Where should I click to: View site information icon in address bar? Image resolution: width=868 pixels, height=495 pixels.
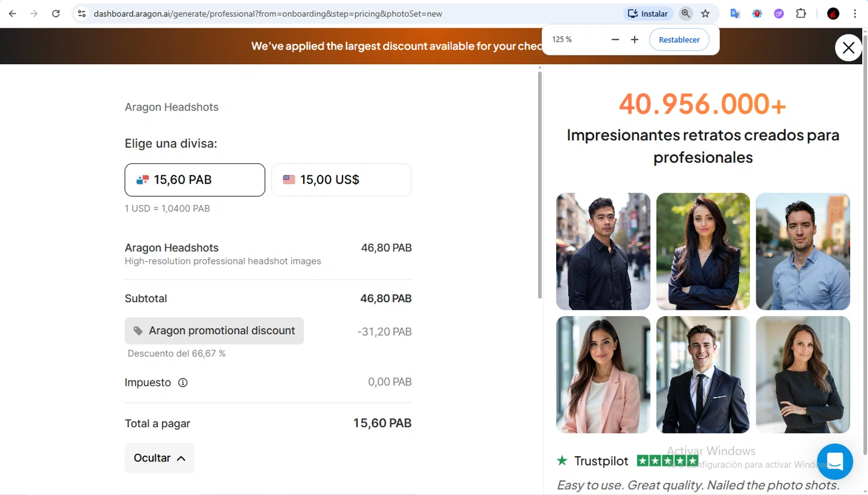pyautogui.click(x=82, y=13)
